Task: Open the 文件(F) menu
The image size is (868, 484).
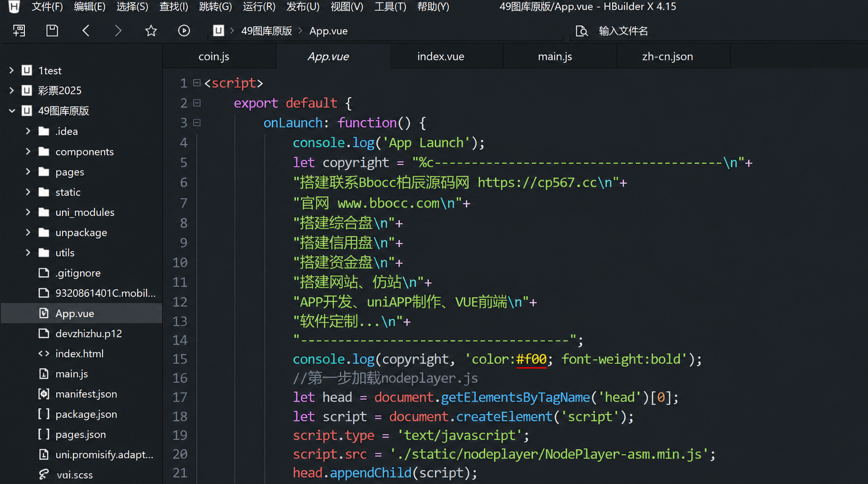Action: tap(47, 7)
